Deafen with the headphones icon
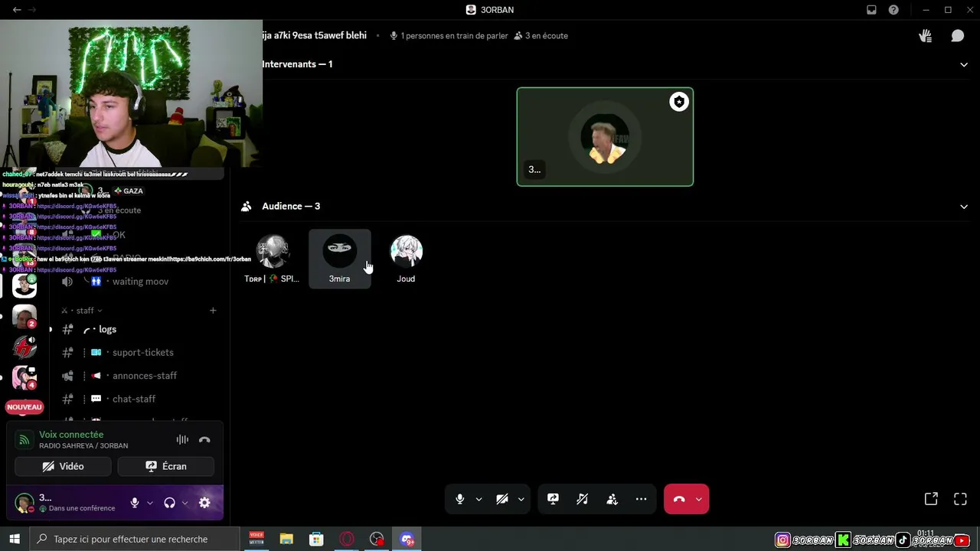 point(170,503)
